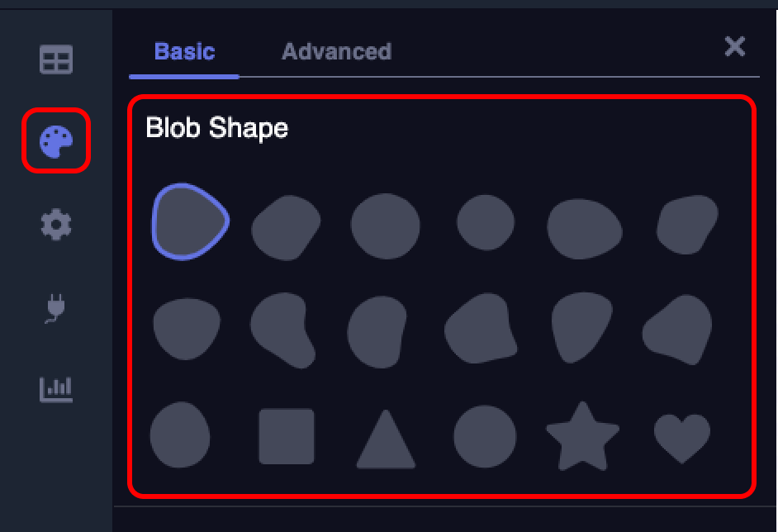Open the plugins plug icon
This screenshot has height=532, width=778.
pos(55,307)
